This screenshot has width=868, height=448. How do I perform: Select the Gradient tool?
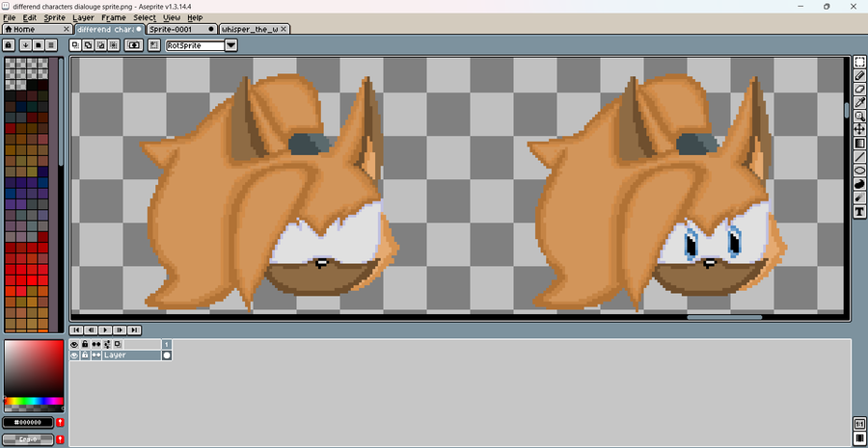(x=859, y=144)
